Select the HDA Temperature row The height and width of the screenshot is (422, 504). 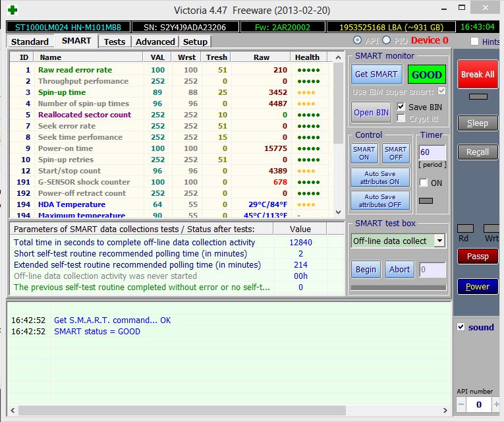tap(171, 204)
